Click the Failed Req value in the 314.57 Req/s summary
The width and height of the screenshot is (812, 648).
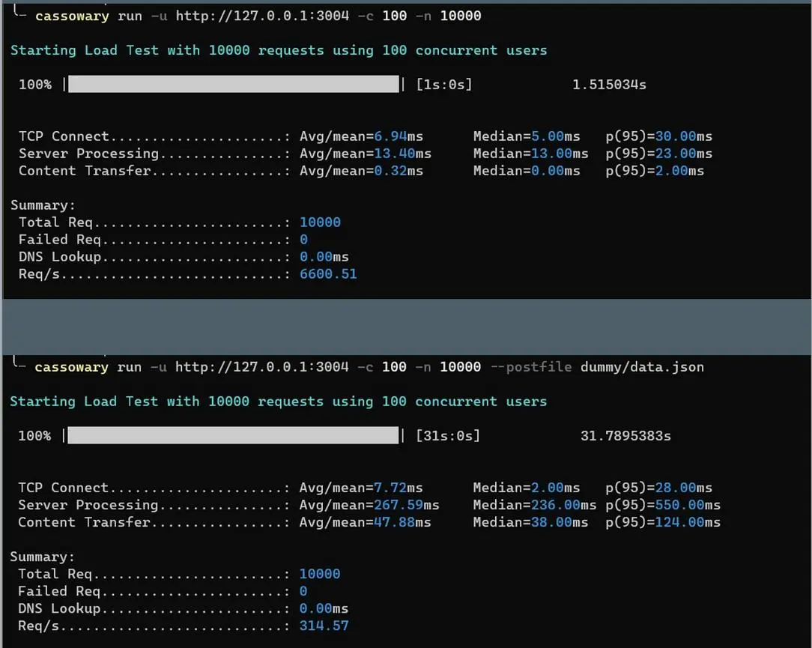303,591
